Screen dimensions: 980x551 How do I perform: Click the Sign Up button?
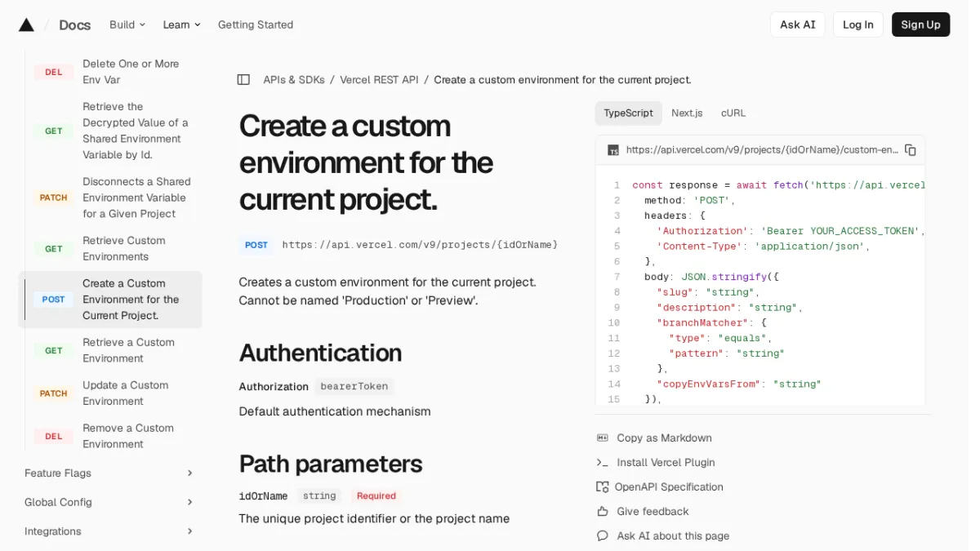click(920, 24)
